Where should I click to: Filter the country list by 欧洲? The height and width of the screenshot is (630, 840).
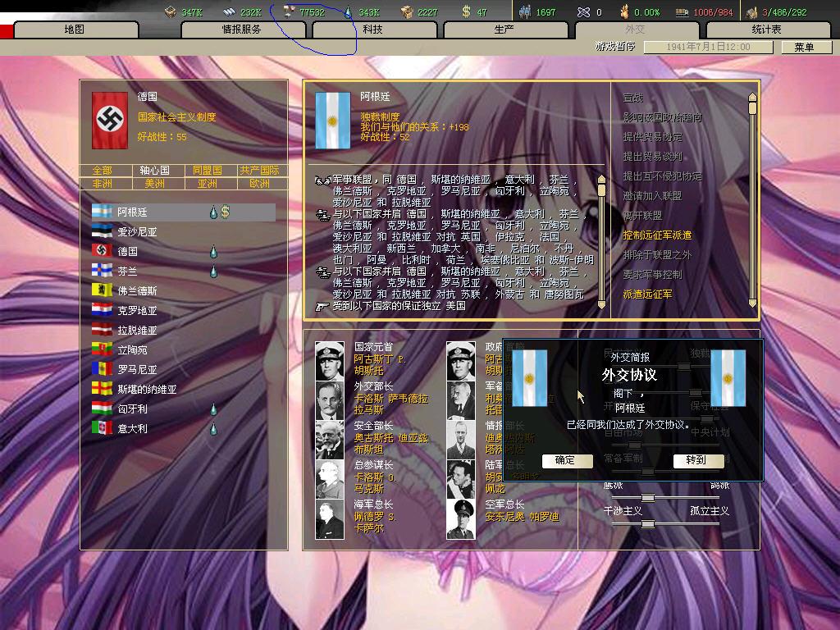259,184
